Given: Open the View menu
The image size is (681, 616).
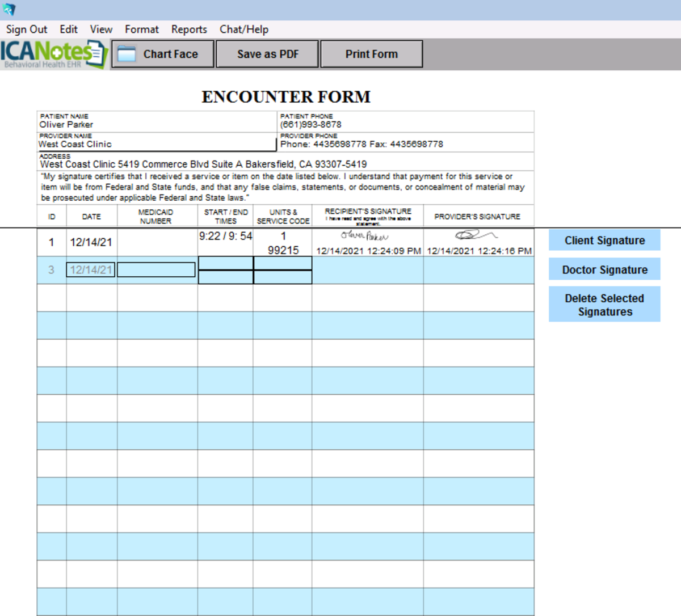Looking at the screenshot, I should pyautogui.click(x=101, y=29).
